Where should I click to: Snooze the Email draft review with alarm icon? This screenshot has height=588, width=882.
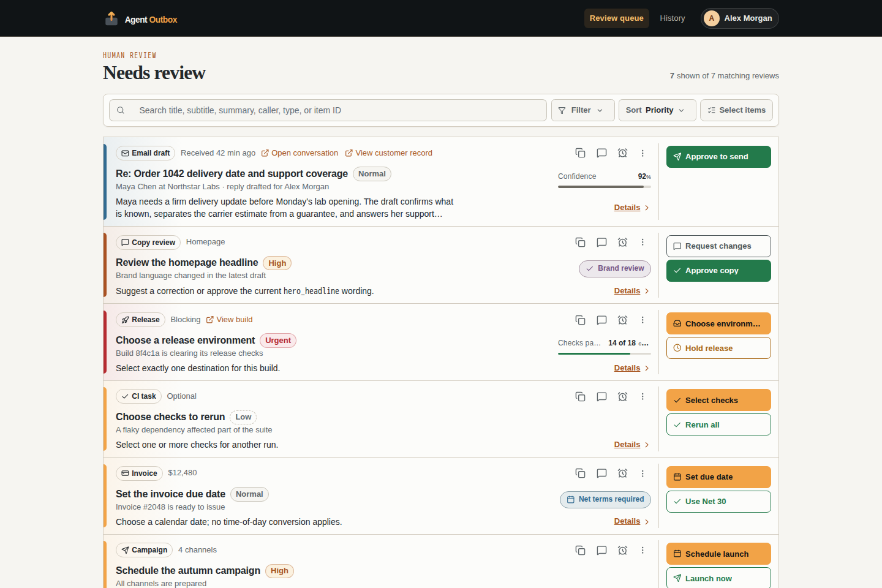(x=622, y=153)
